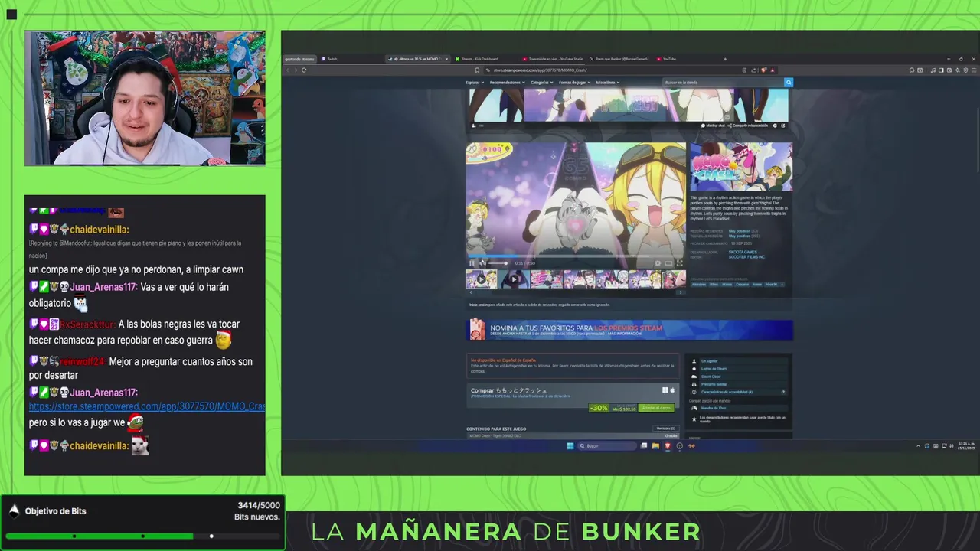
Task: Mute the trailer volume icon
Action: (482, 263)
